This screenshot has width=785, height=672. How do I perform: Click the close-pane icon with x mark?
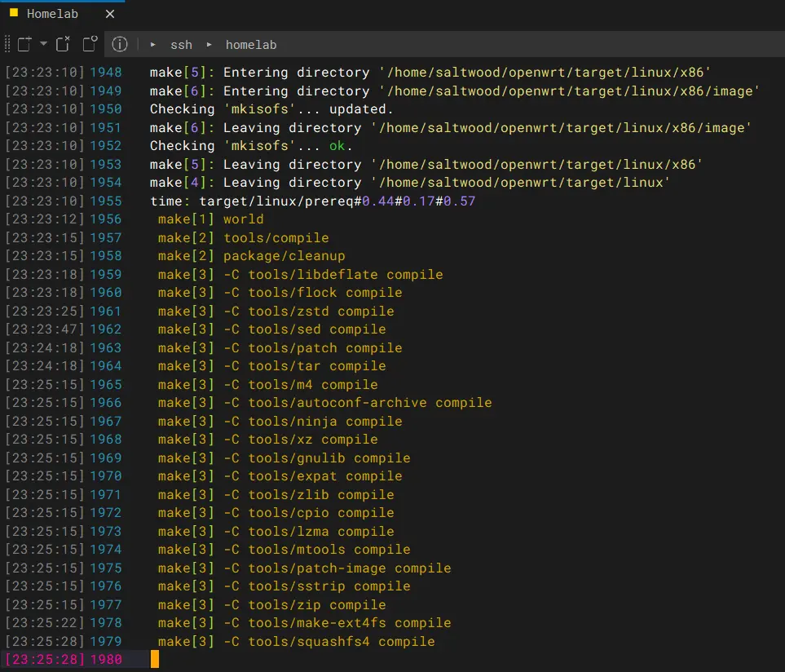click(64, 44)
